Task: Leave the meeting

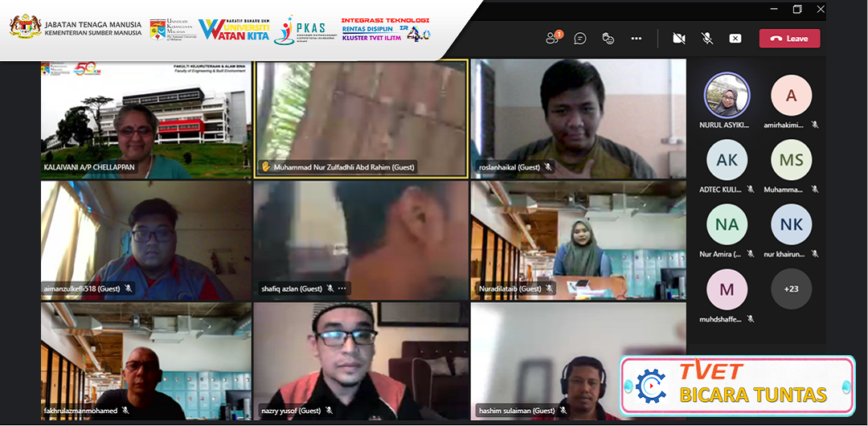Action: tap(789, 38)
